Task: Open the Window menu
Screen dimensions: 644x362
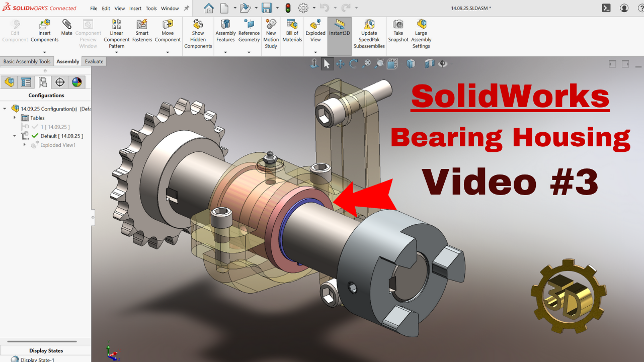Action: [x=170, y=9]
